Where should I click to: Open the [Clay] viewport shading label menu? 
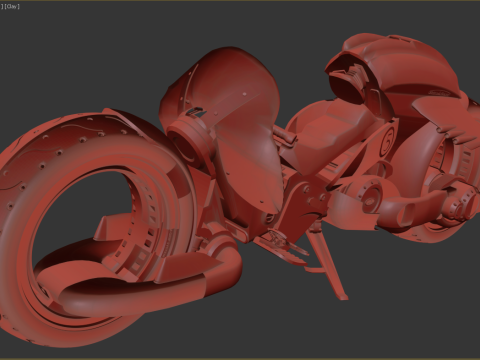tap(12, 6)
